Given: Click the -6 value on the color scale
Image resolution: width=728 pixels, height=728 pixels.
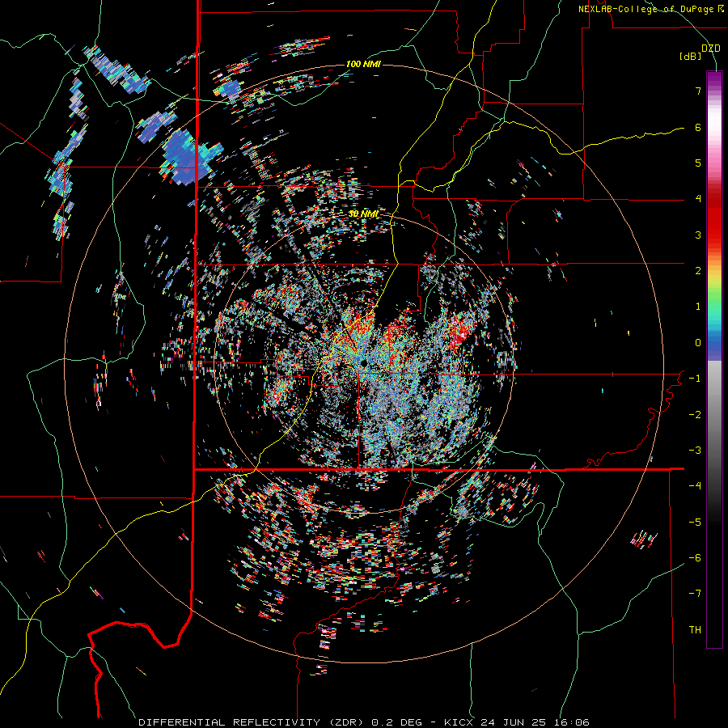Looking at the screenshot, I should pyautogui.click(x=695, y=558).
